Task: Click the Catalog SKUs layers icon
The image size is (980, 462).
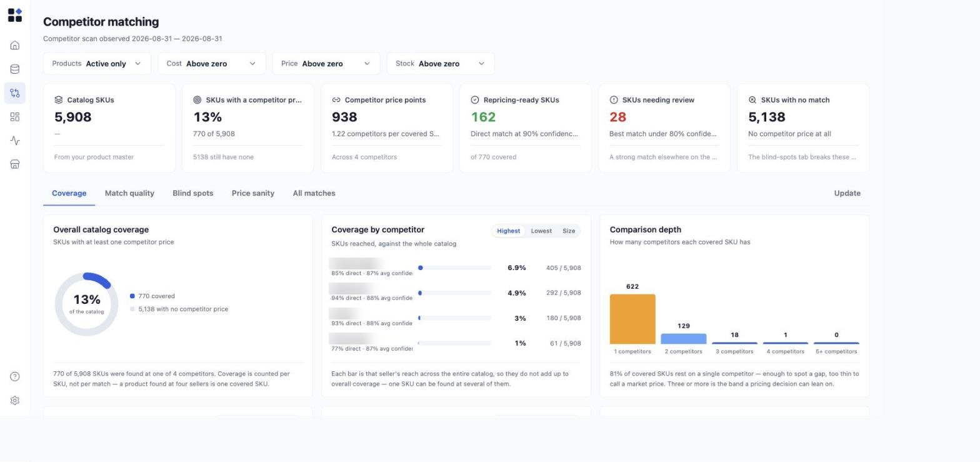Action: click(x=58, y=99)
